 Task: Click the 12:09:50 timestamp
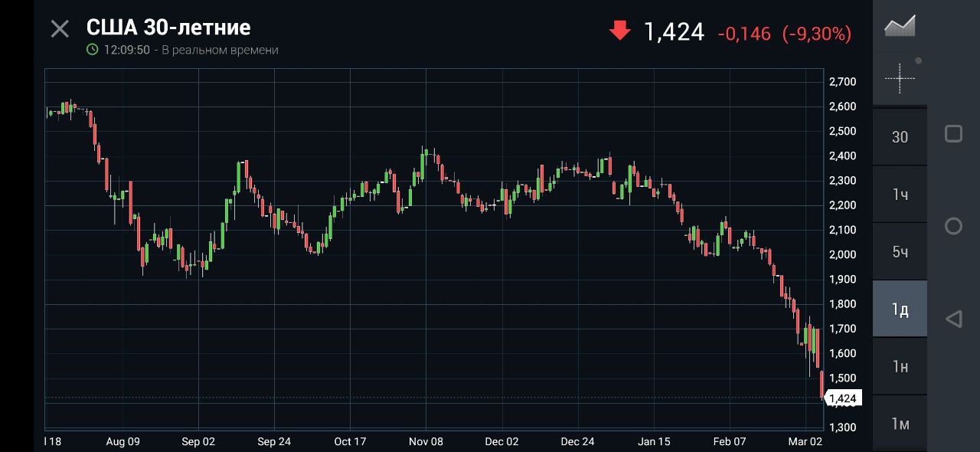(127, 50)
